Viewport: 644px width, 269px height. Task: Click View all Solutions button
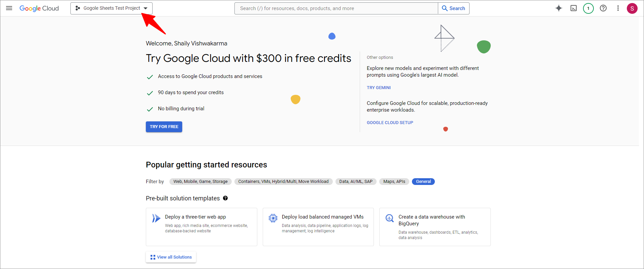pos(171,257)
